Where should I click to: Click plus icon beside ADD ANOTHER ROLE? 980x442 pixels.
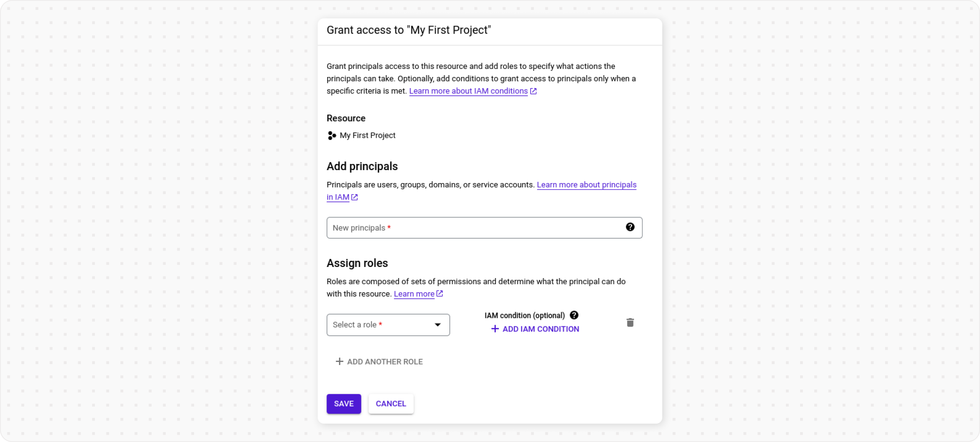[339, 361]
